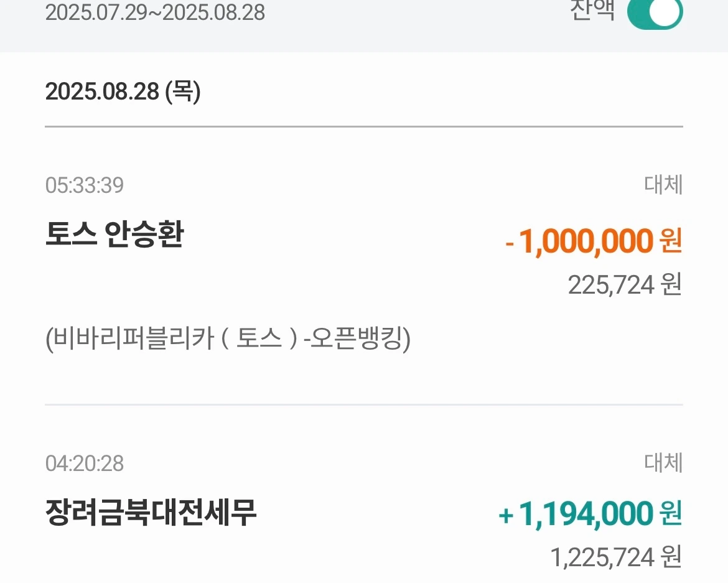Tap the 원 unit after +1,194,000
Image resolution: width=728 pixels, height=583 pixels.
point(671,514)
